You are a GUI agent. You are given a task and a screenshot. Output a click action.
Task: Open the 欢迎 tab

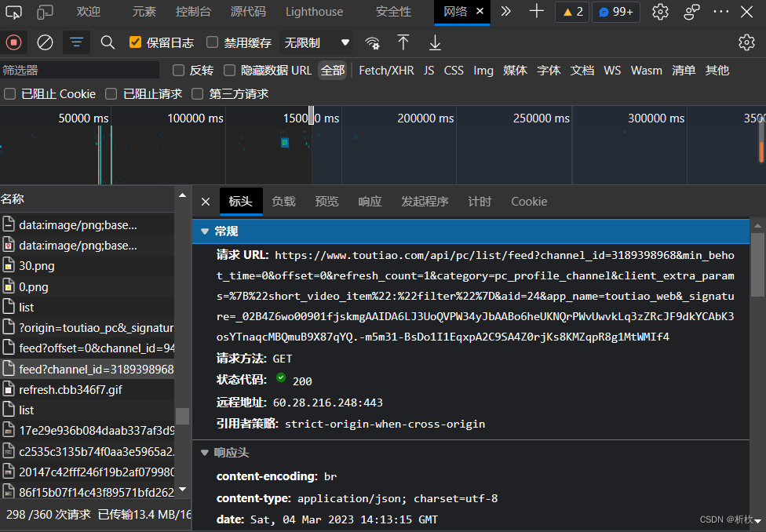tap(89, 12)
